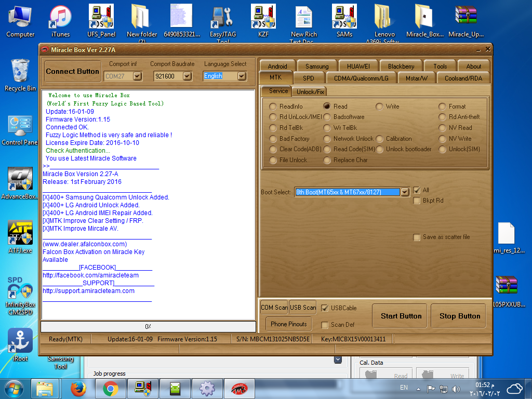
Task: Open the Blackberry tab
Action: pos(401,66)
